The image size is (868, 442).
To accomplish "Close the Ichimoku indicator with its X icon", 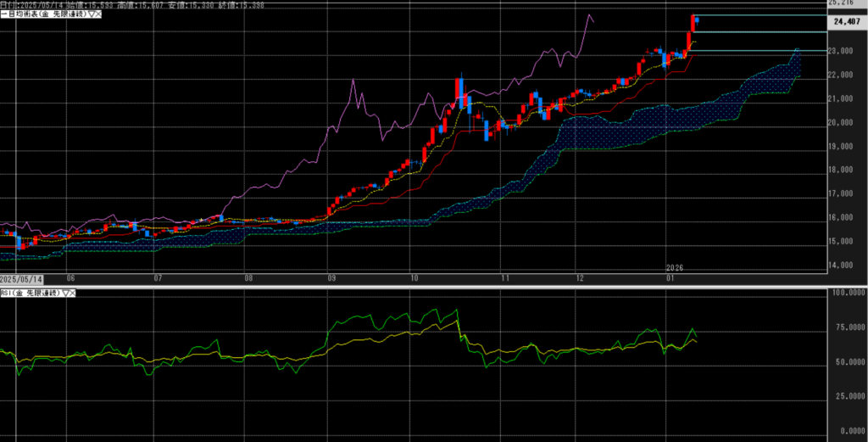I will click(x=100, y=16).
